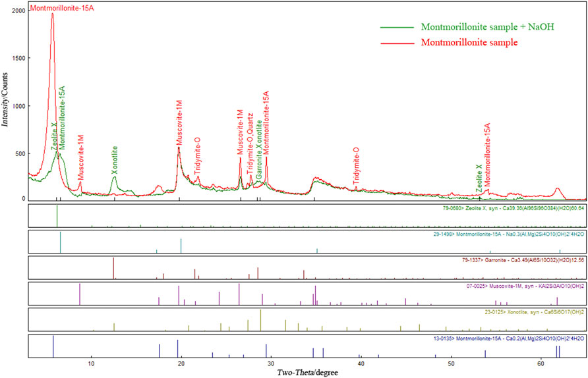
Task: Click the 'Tridymite-O,Quartz' peak label
Action: pyautogui.click(x=250, y=144)
